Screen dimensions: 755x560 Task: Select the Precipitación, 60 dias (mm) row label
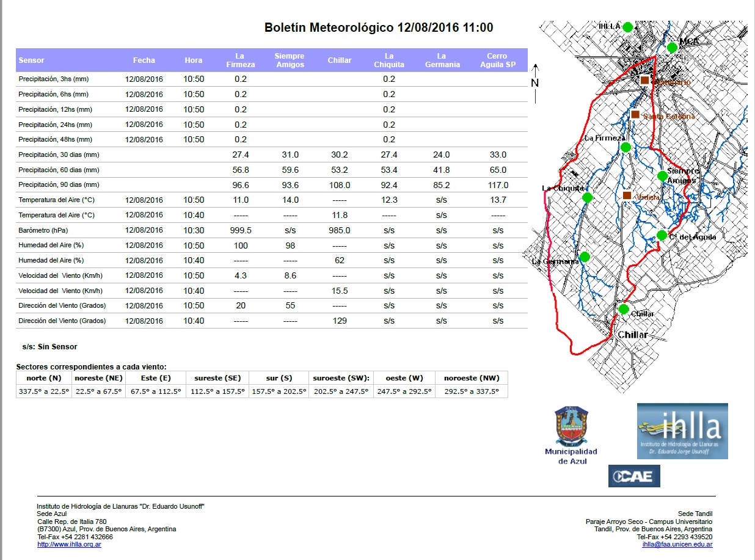point(59,170)
